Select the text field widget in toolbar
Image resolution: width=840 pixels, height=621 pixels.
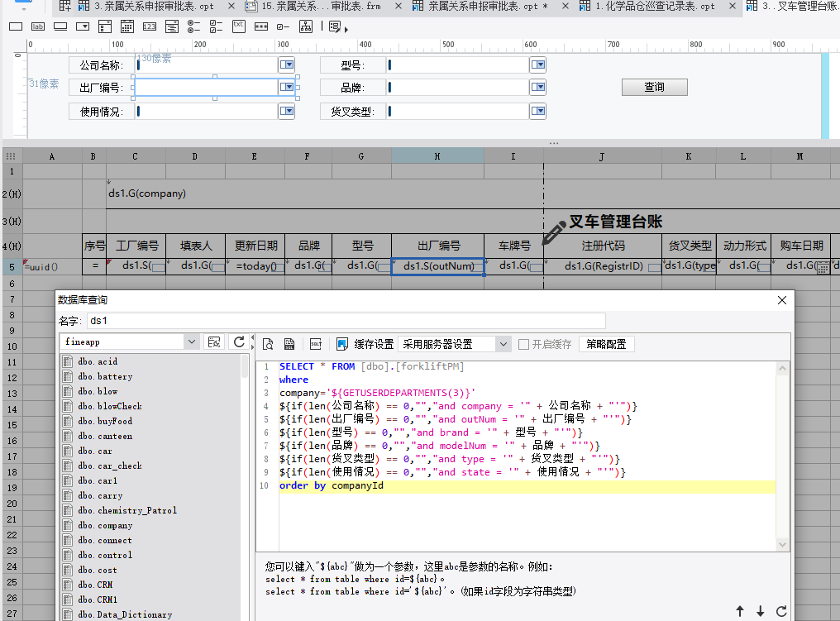point(16,26)
